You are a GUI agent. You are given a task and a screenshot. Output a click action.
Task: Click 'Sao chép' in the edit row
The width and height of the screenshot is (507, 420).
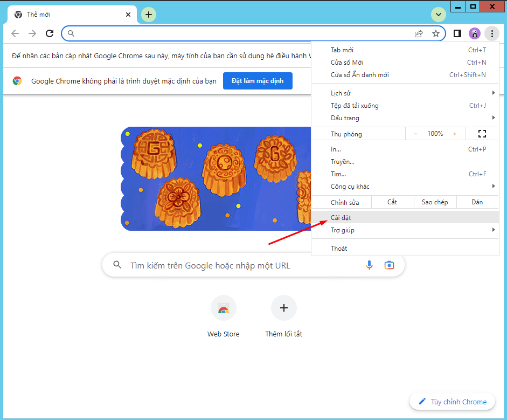[x=435, y=202]
